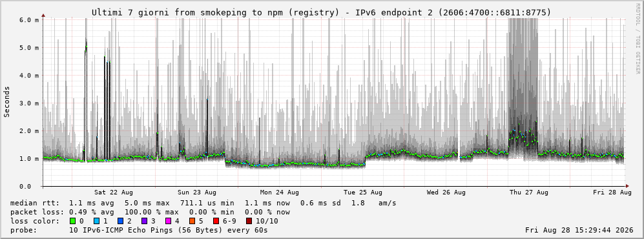
Task: Click the RRDTOOL / TOBI OETIKER watermark
Action: click(638, 39)
